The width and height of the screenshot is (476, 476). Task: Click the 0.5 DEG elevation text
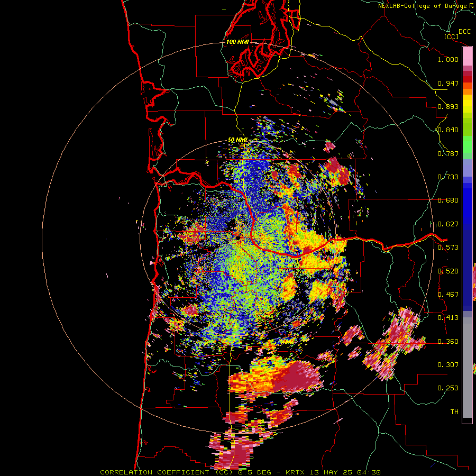click(x=255, y=472)
